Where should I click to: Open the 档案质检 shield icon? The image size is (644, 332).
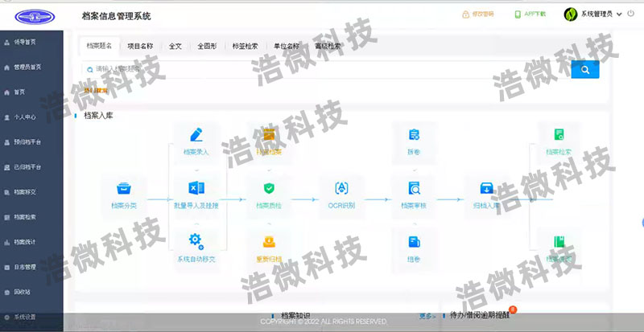click(269, 188)
